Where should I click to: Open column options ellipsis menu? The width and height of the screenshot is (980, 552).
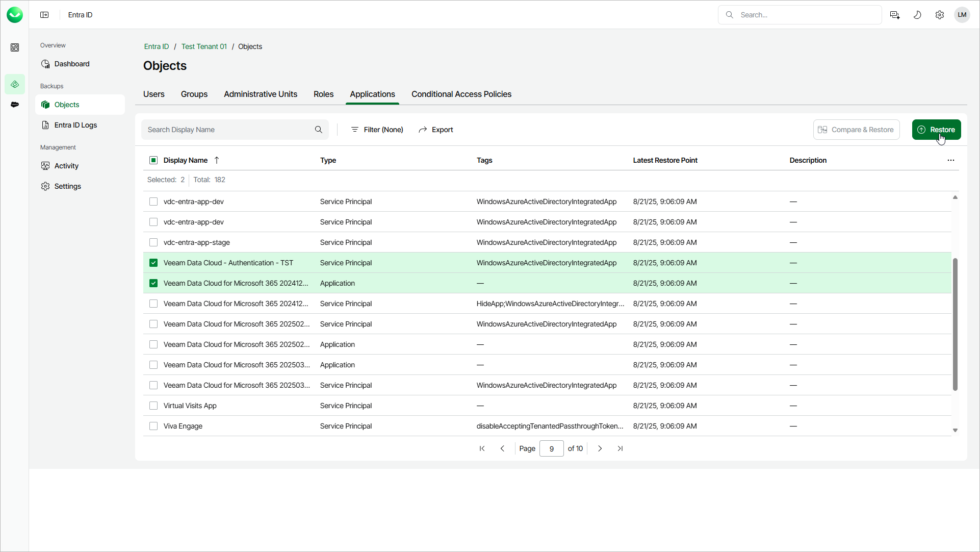point(950,160)
